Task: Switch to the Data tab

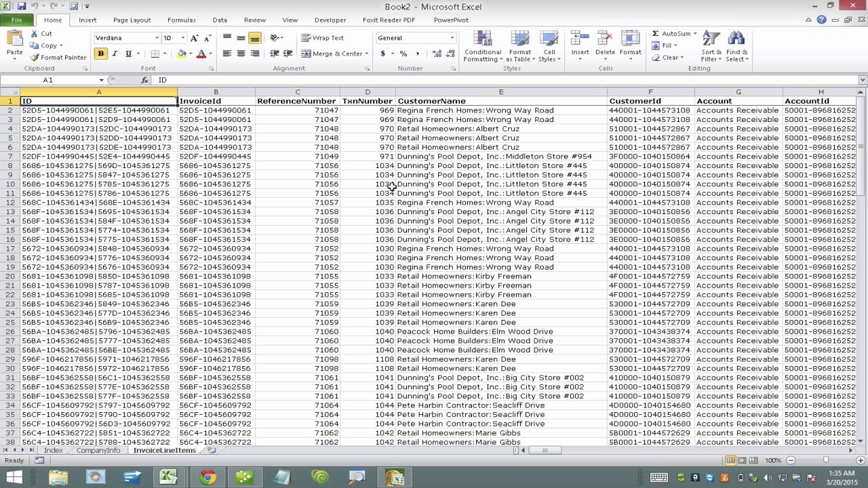Action: coord(220,20)
